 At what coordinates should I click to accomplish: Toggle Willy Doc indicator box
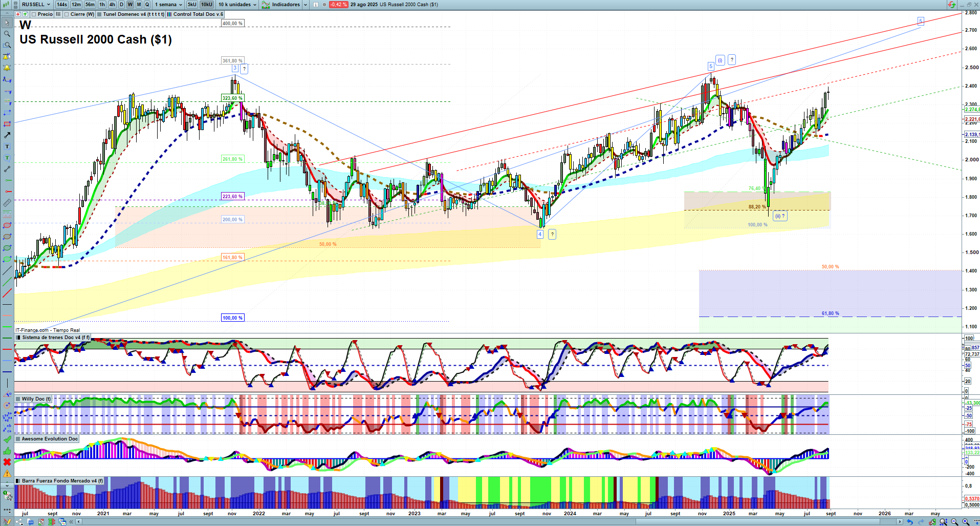(18, 399)
